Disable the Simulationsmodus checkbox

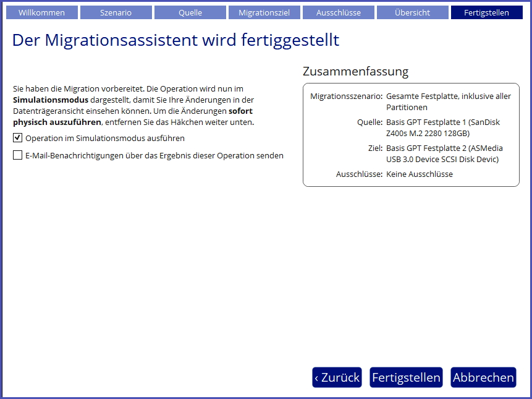pyautogui.click(x=18, y=138)
